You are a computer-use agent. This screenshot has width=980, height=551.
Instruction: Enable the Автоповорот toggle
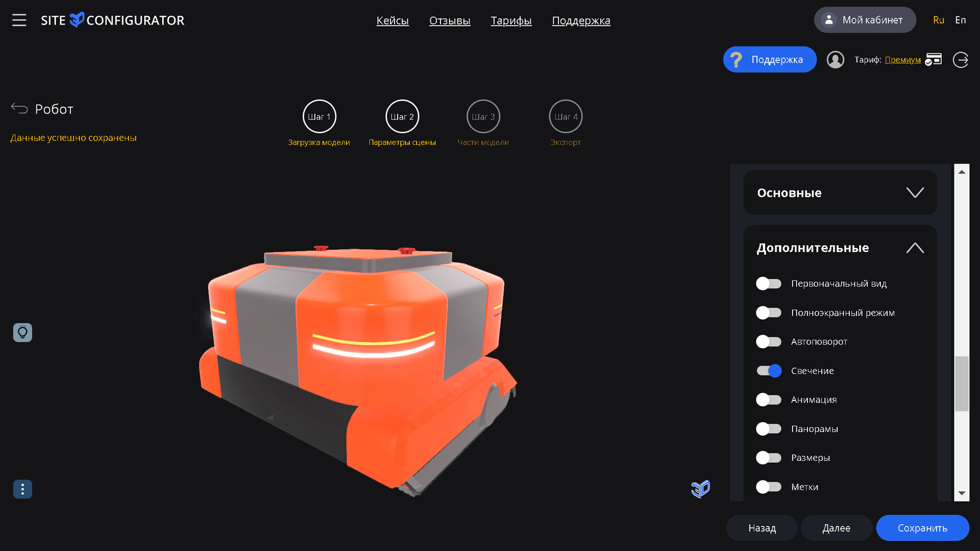(x=769, y=342)
